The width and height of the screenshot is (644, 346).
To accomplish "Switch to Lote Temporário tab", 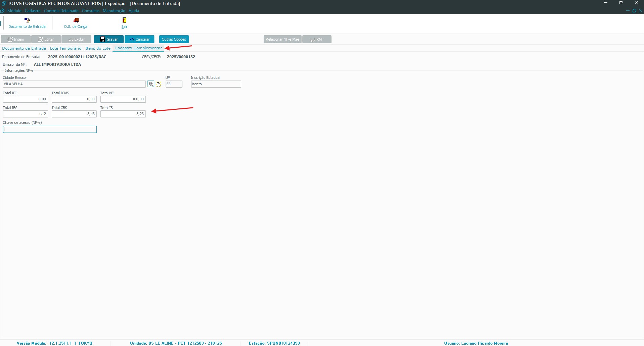I will [66, 48].
